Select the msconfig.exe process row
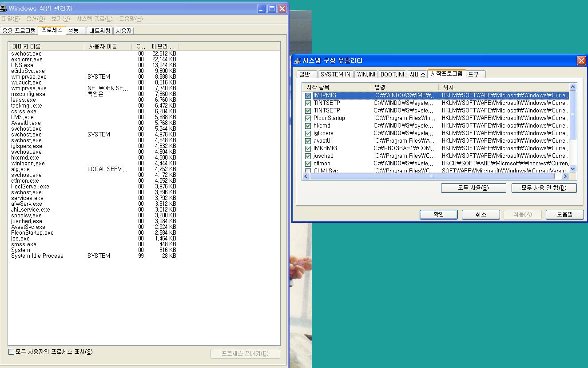 coord(94,94)
